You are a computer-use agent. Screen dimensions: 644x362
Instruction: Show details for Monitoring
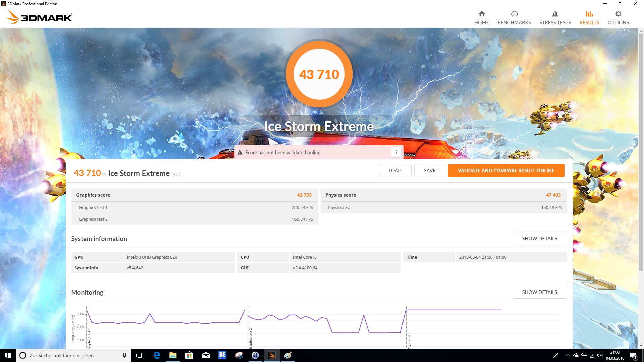tap(539, 292)
